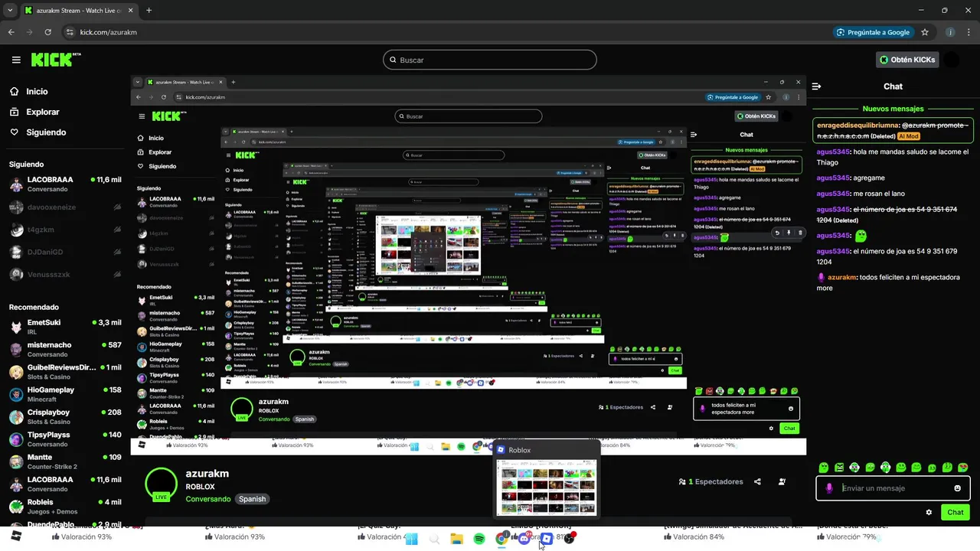Click Crisplayboy's avatar in sidebar
The image size is (980, 551).
(16, 417)
